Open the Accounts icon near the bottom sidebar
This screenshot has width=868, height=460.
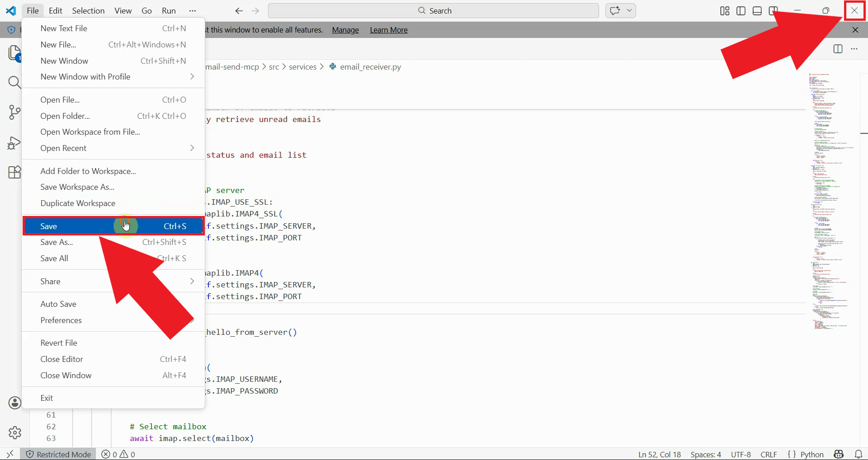pos(14,403)
